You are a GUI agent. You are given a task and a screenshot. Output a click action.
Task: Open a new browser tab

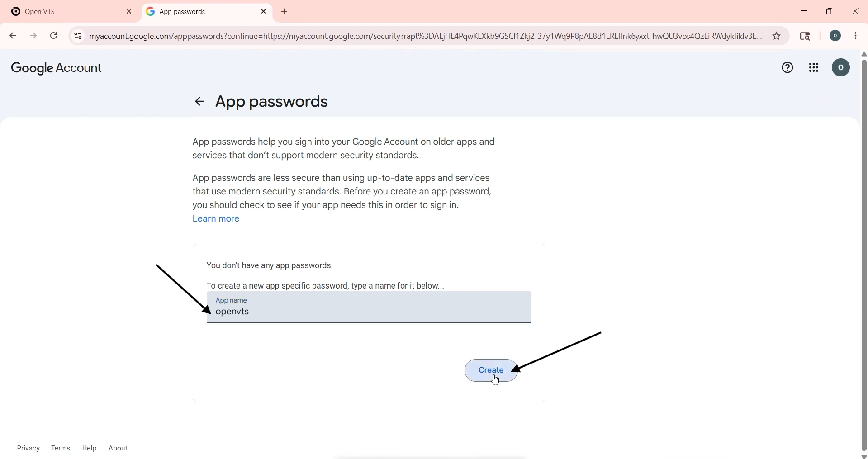[285, 12]
